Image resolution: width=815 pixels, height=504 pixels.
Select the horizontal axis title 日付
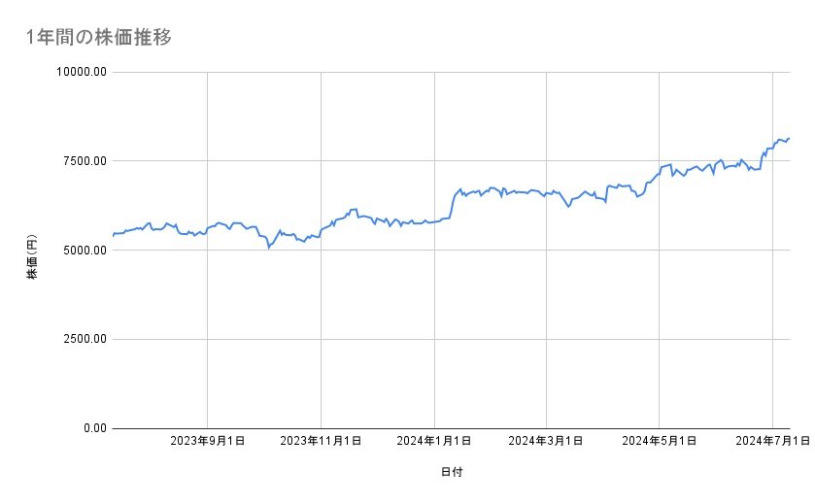tap(450, 473)
